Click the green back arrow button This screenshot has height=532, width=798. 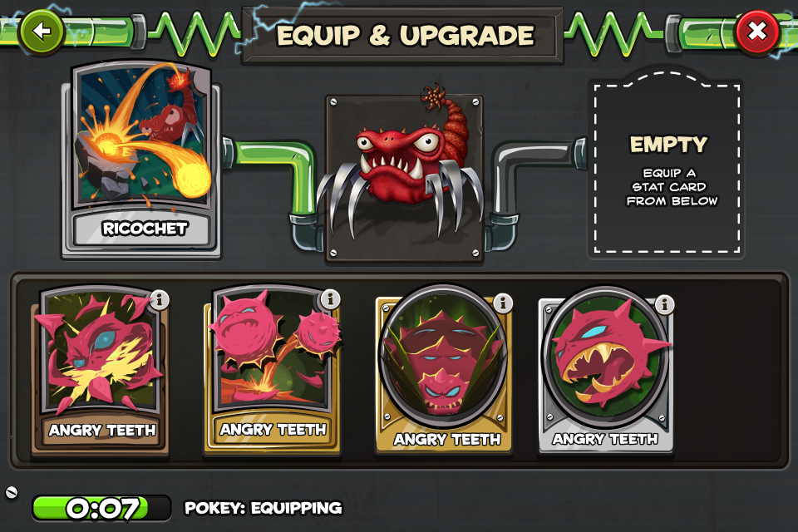point(41,32)
